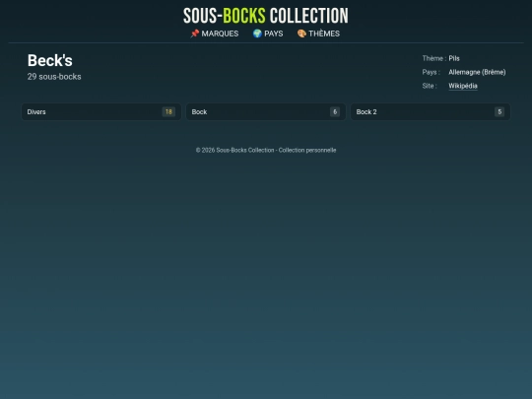
Task: Click the 5 count badge on Bock 2
Action: click(499, 112)
